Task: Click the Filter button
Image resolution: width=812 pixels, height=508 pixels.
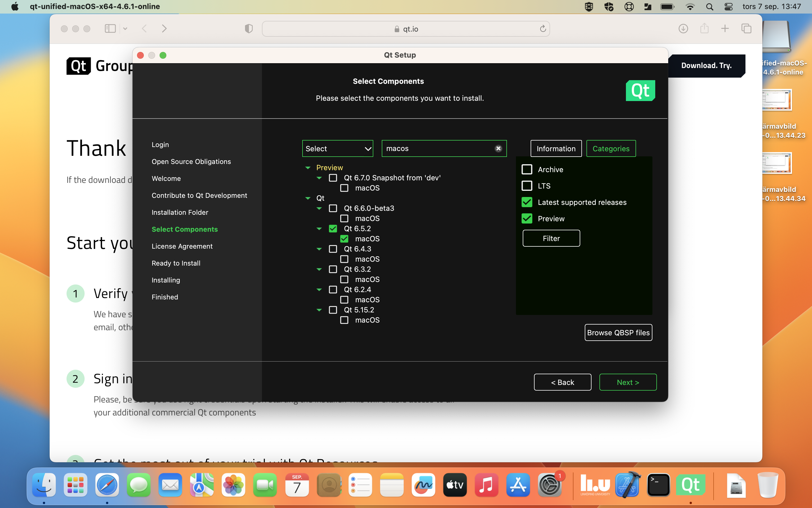Action: (551, 238)
